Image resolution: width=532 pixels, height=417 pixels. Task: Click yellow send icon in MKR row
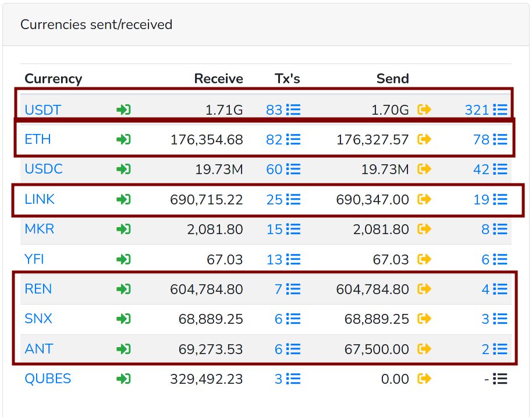tap(424, 229)
